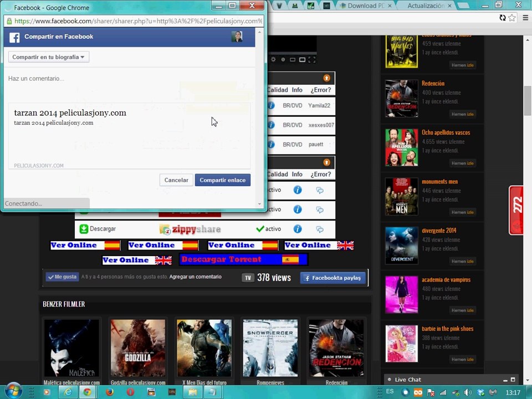Open Firefox from the taskbar

(109, 392)
